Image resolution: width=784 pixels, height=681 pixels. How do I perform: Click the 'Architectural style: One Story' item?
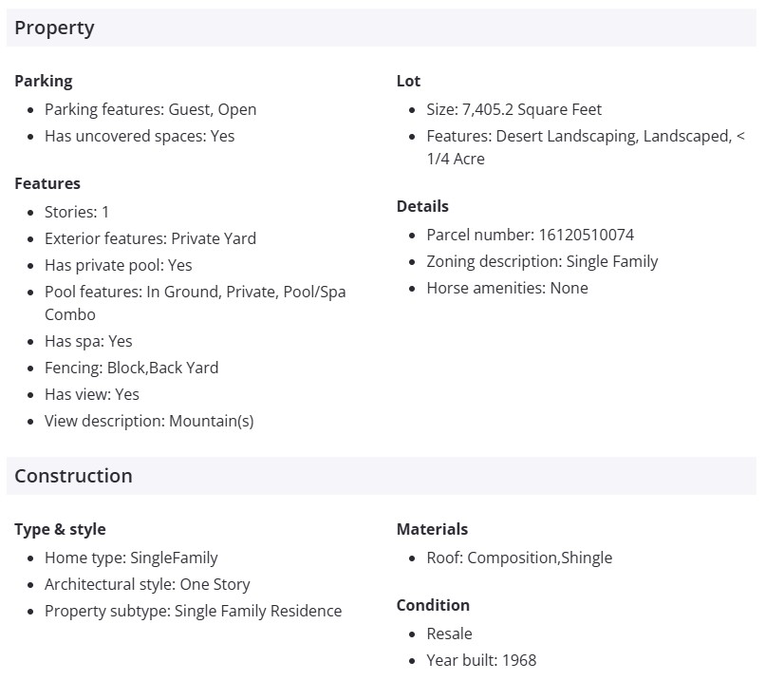(147, 584)
